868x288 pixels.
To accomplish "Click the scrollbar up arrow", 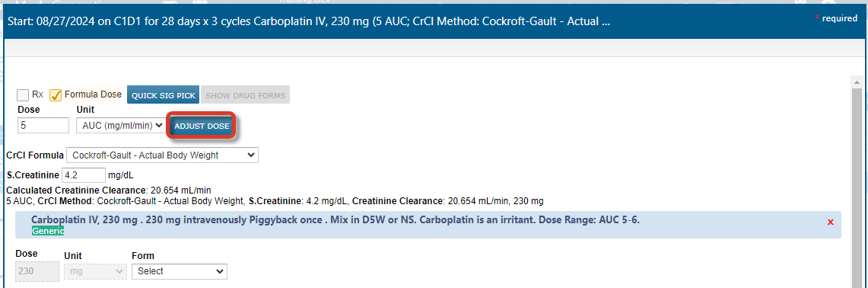I will point(857,82).
